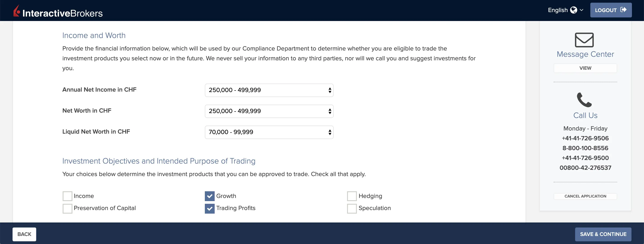Open the Liquid Net Worth dropdown
644x244 pixels.
point(269,132)
